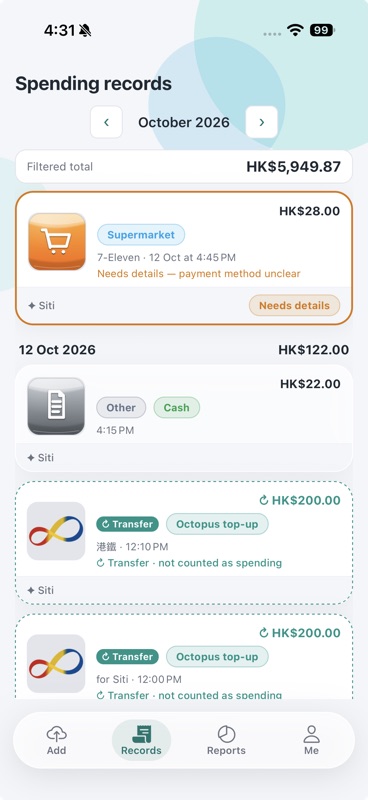This screenshot has height=800, width=368.
Task: Tap the orange shopping cart icon
Action: 57,241
